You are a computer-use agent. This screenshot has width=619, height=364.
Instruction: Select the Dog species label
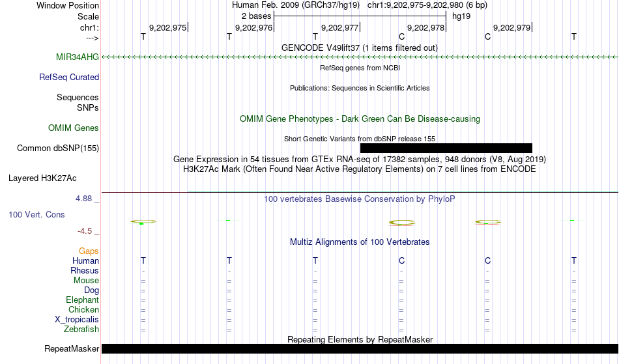tap(92, 290)
